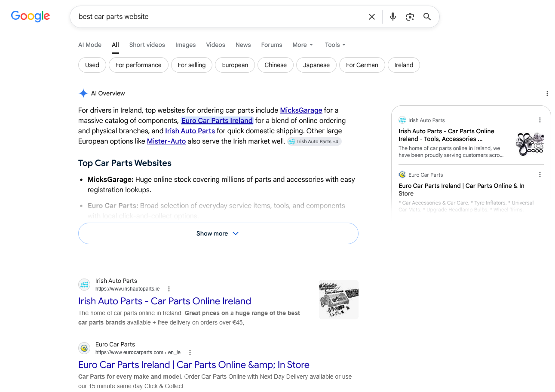555x392 pixels.
Task: Select the All results tab
Action: (x=115, y=45)
